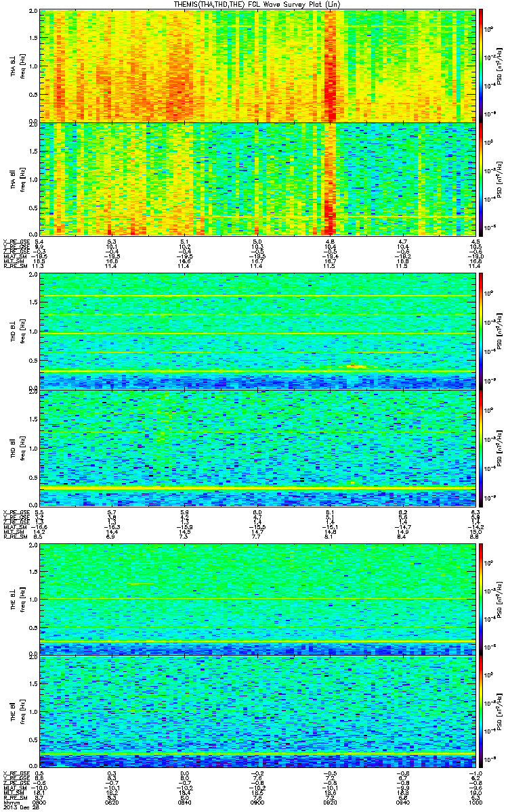Viewport: 508px width, 812px height.
Task: Click the small yellow spot in THD B-perpendicular
Action: 355,366
